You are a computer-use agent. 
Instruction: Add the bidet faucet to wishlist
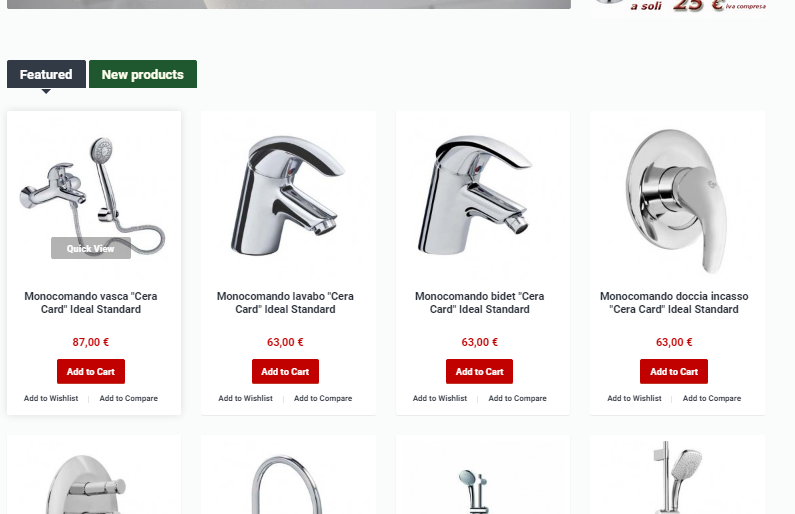coord(440,398)
